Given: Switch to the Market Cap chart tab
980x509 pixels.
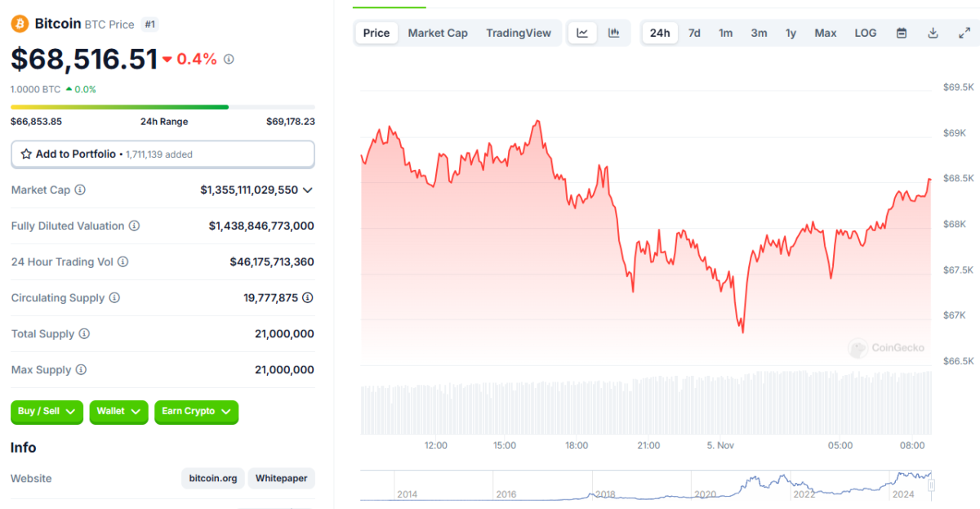Looking at the screenshot, I should (x=438, y=33).
